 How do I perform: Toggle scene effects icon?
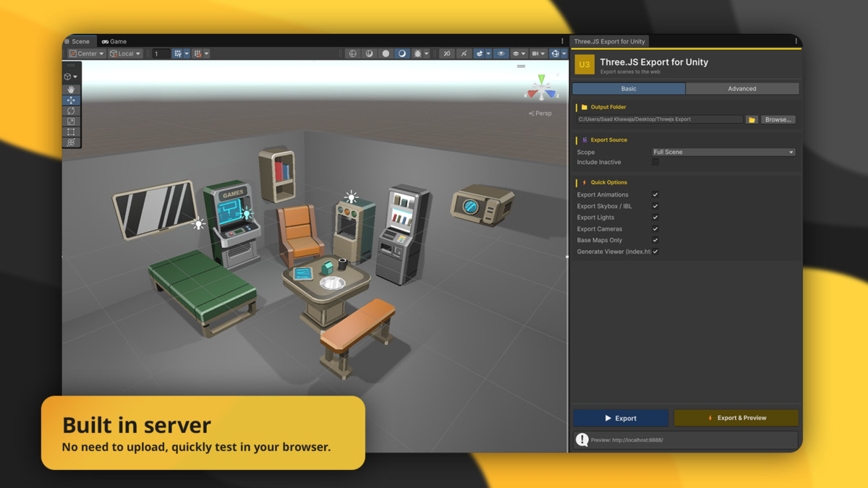480,53
